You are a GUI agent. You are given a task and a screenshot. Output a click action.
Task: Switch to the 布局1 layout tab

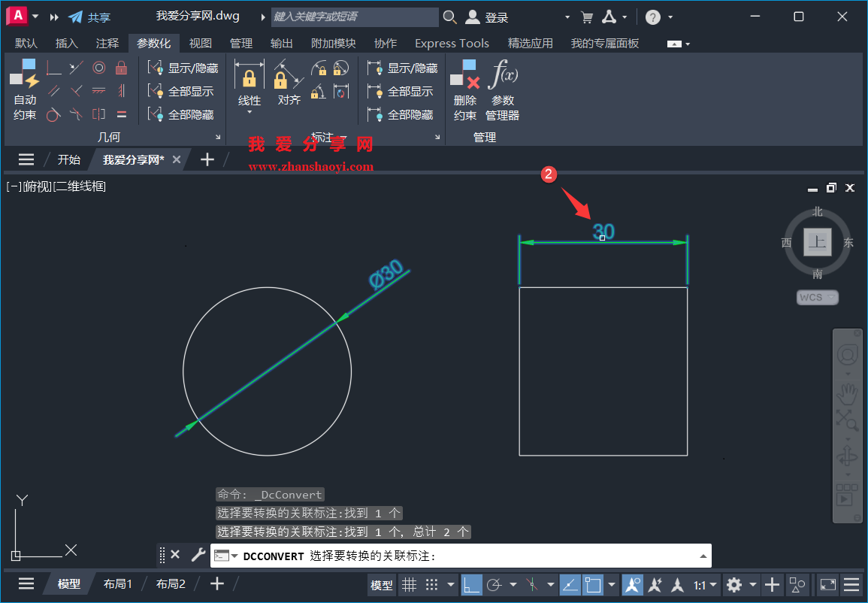(118, 583)
